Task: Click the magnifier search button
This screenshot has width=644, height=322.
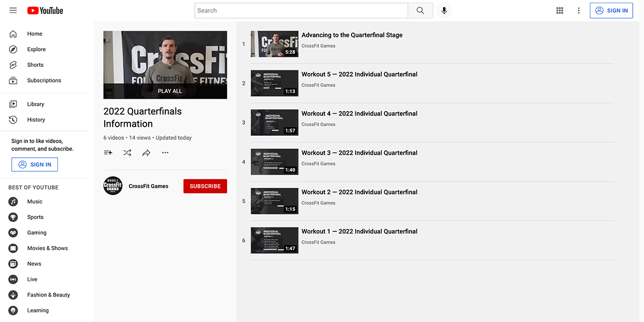Action: click(420, 11)
